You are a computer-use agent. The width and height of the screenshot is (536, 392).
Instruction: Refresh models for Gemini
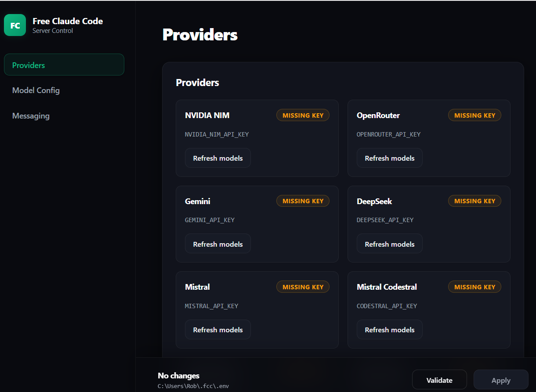point(218,244)
